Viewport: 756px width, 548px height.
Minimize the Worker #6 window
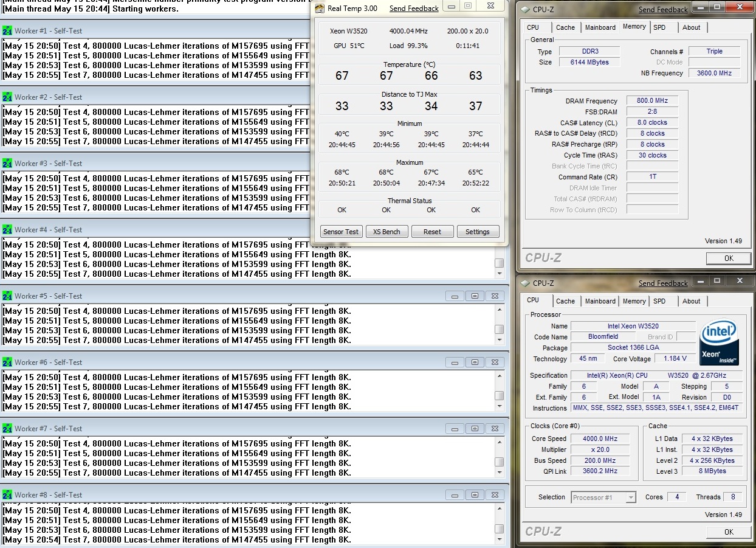coord(455,362)
